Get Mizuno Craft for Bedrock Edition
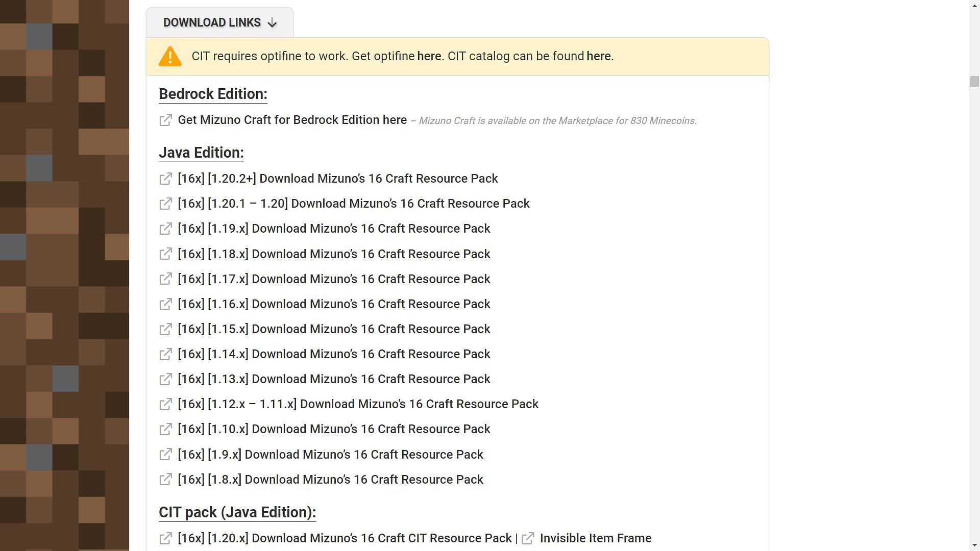This screenshot has height=551, width=980. (x=292, y=120)
